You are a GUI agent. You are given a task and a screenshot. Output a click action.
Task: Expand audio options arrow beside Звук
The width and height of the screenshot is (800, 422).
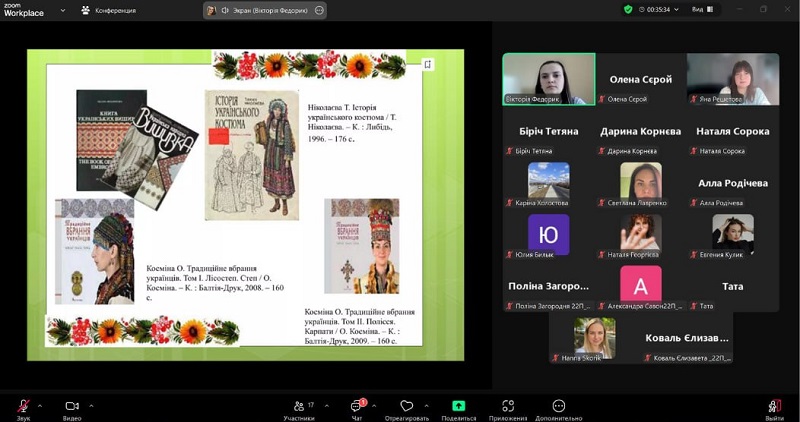click(x=40, y=405)
